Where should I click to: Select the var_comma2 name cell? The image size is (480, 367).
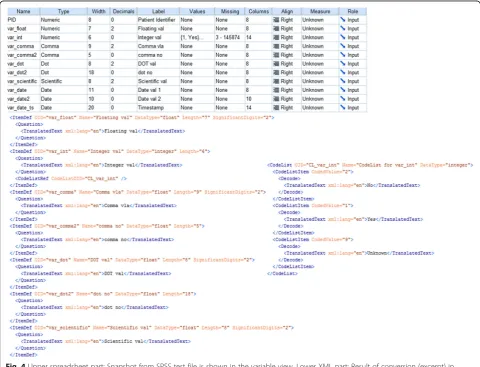(23, 55)
